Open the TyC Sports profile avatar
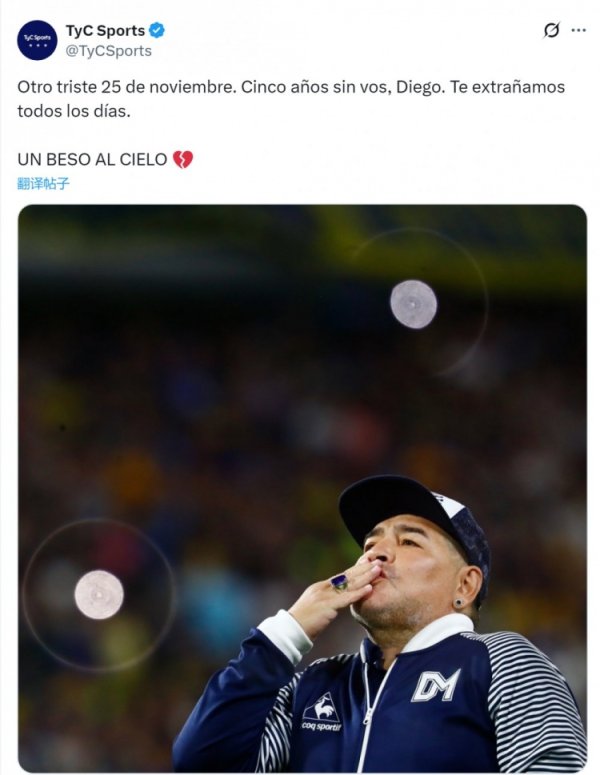The width and height of the screenshot is (600, 775). [37, 40]
